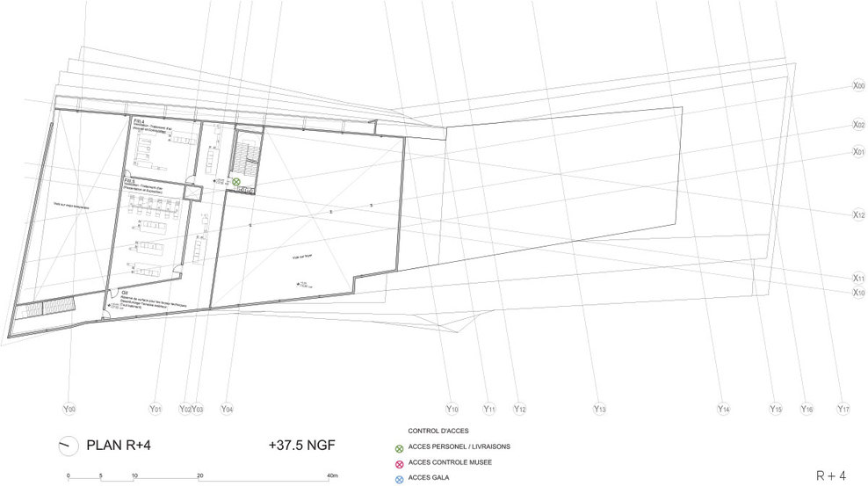The width and height of the screenshot is (868, 486).
Task: Click the 40m mark on scale bar
Action: pyautogui.click(x=333, y=476)
